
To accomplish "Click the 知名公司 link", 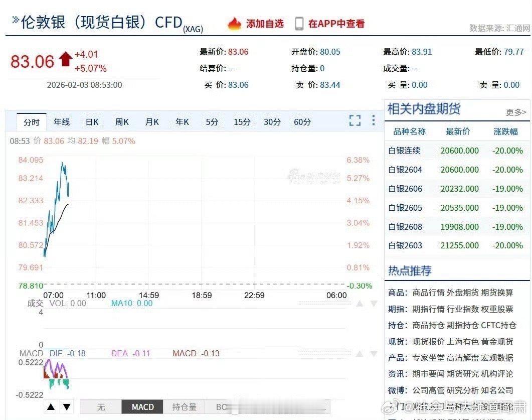I will 497,390.
